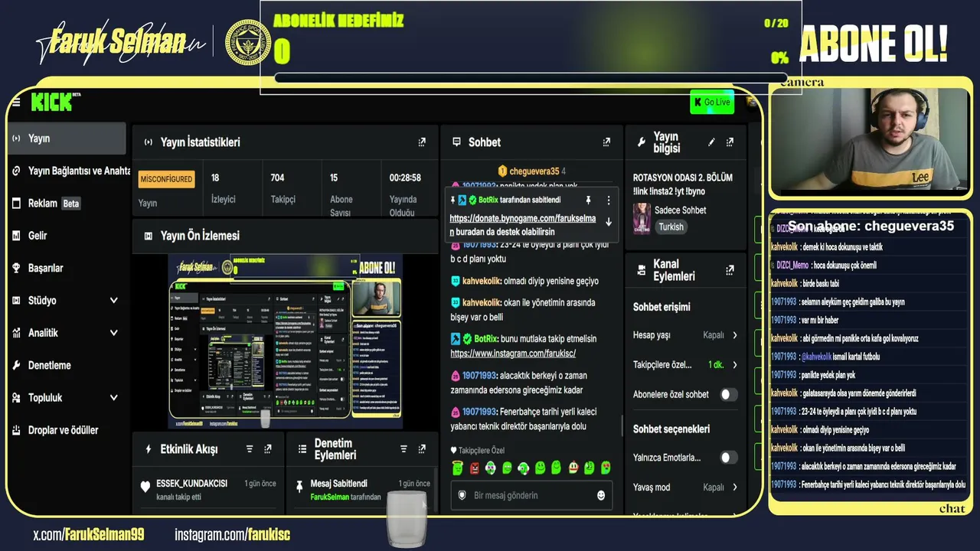The width and height of the screenshot is (980, 551).
Task: Click the 18 İzleyici count
Action: (x=215, y=178)
